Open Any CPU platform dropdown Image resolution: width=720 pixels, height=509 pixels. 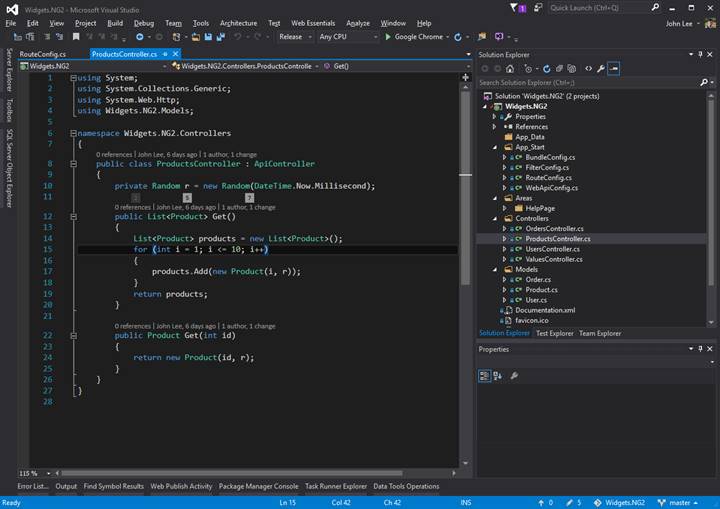pos(349,37)
